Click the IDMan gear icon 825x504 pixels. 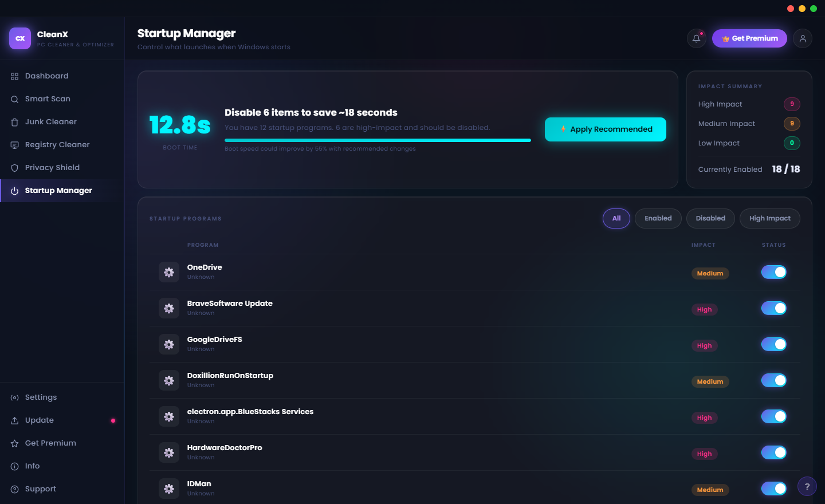point(169,489)
